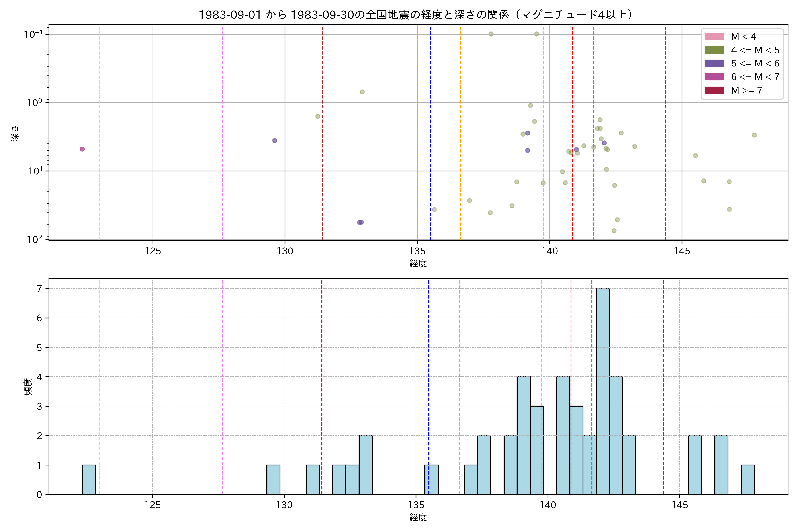Click the magenta 6 <= M < 7 legend swatch
The image size is (798, 532).
click(714, 77)
